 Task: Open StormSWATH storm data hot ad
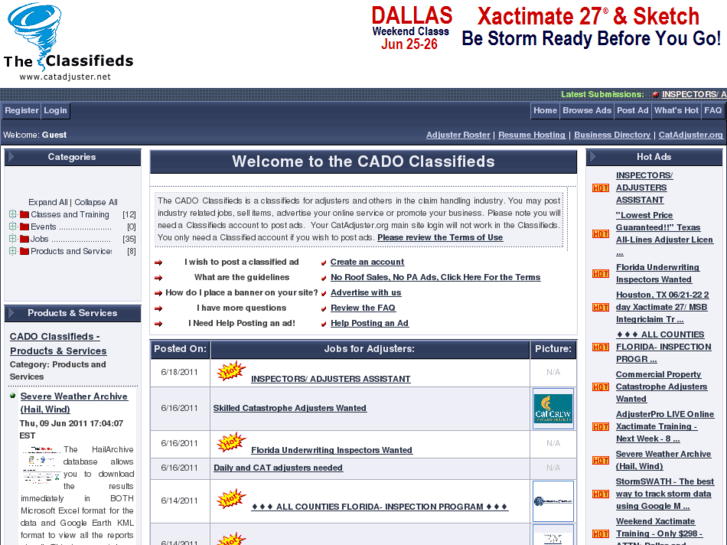pos(665,494)
